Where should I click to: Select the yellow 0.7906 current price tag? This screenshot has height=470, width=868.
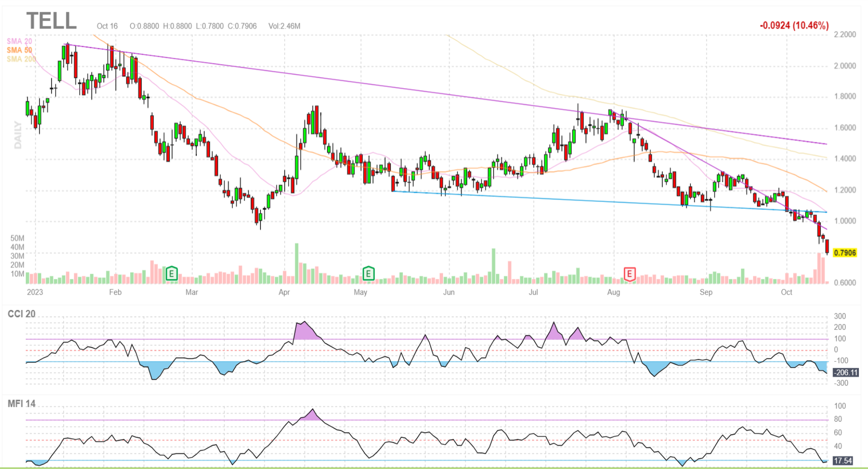(844, 253)
